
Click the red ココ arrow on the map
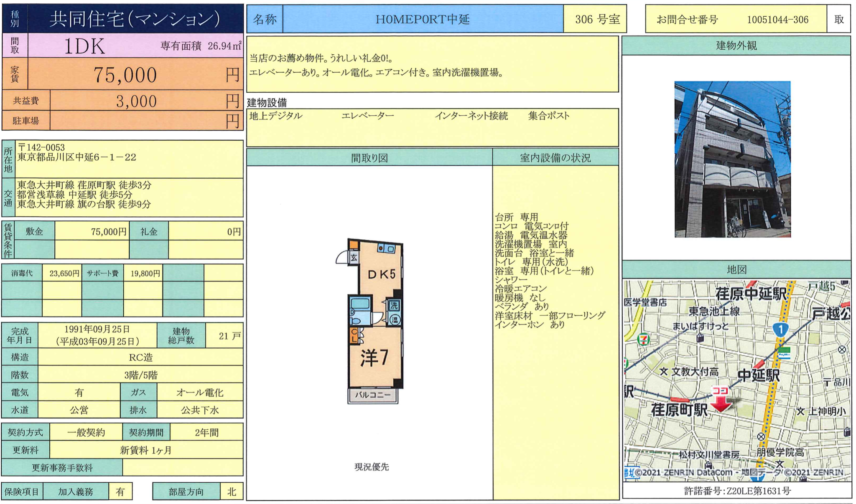[x=721, y=399]
